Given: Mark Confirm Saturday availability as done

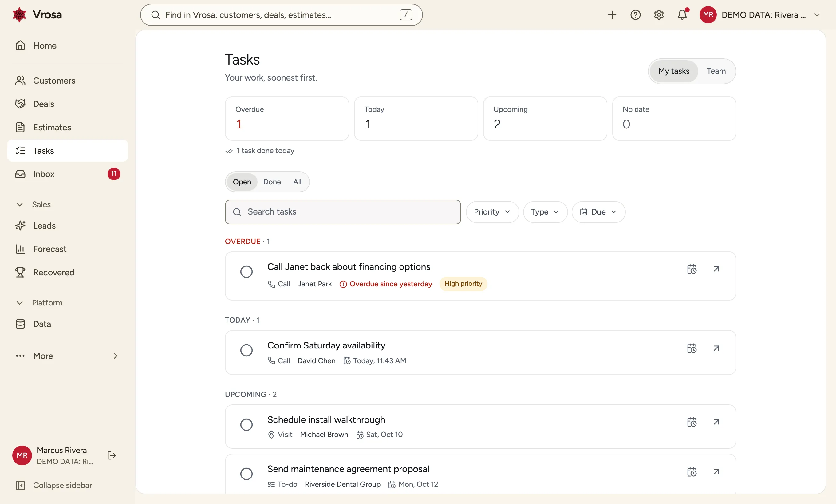Looking at the screenshot, I should coord(246,350).
